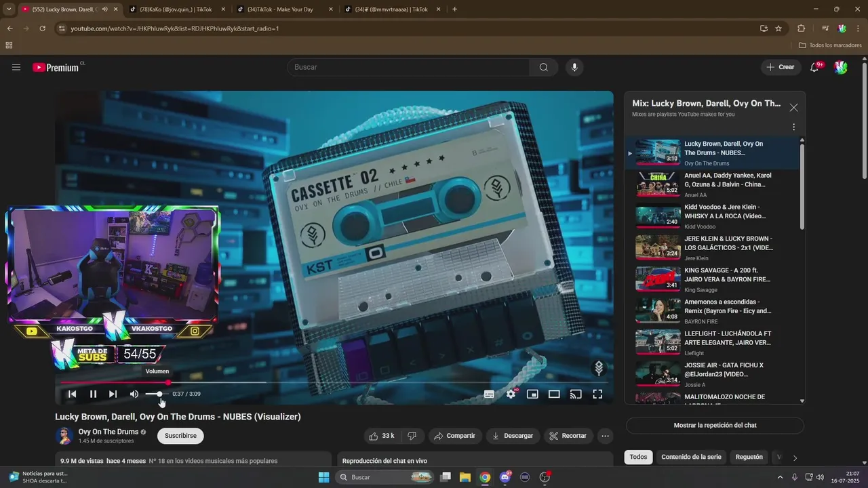Open more actions ellipsis below video
The image size is (868, 488).
tap(606, 436)
